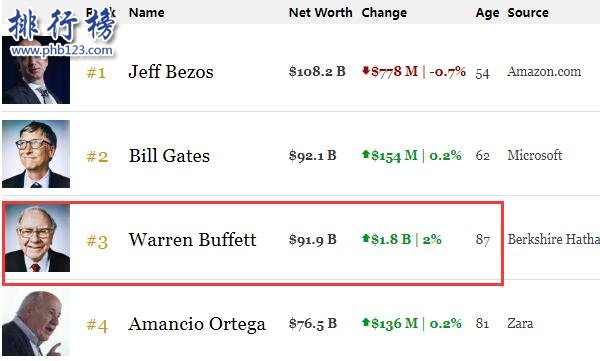
Task: Open the Warren Buffett name link
Action: pyautogui.click(x=192, y=240)
